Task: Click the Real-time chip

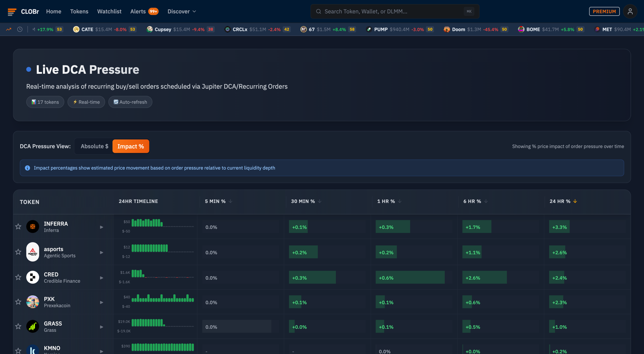Action: (86, 102)
